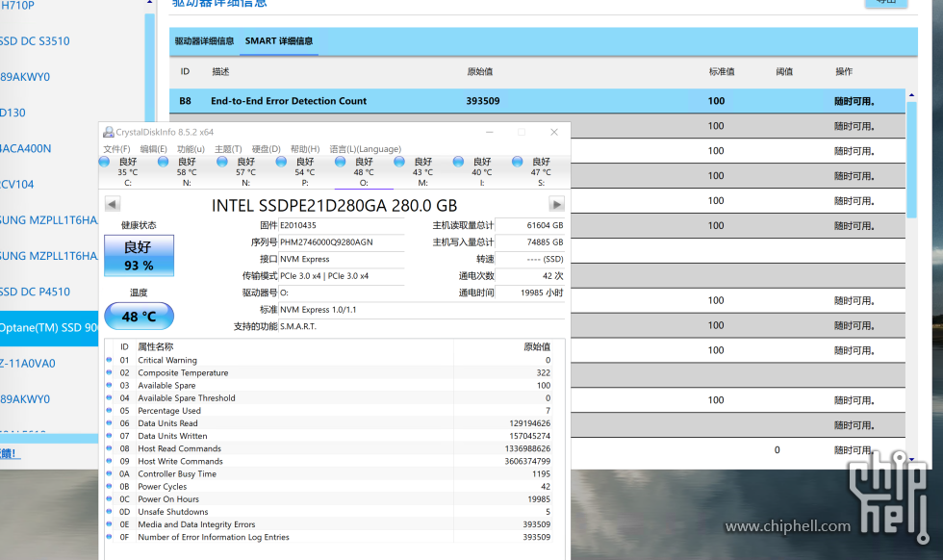Click status dot for Percentage Used row
This screenshot has height=560, width=943.
(109, 410)
